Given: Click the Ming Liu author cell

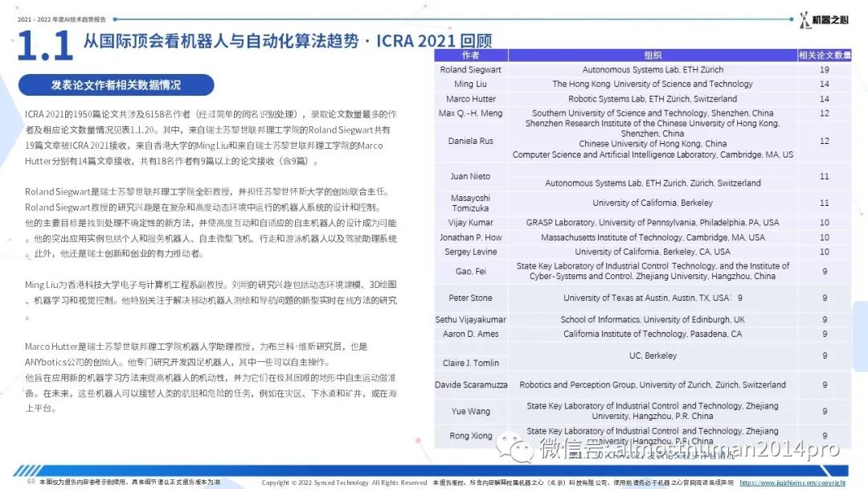Looking at the screenshot, I should pos(471,84).
